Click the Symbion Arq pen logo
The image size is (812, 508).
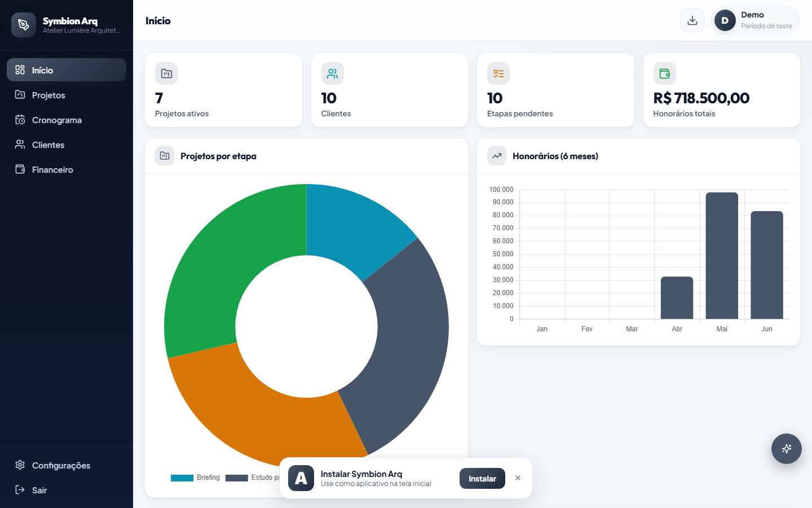[24, 25]
